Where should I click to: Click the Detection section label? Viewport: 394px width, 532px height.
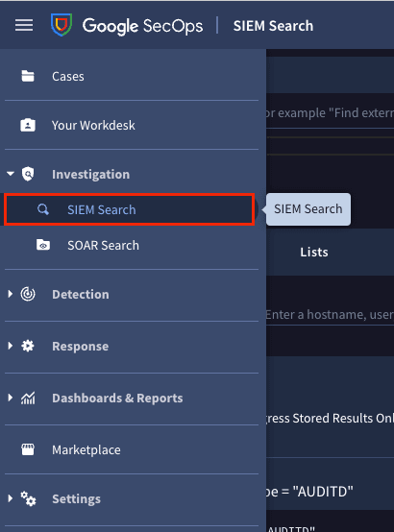pos(81,294)
